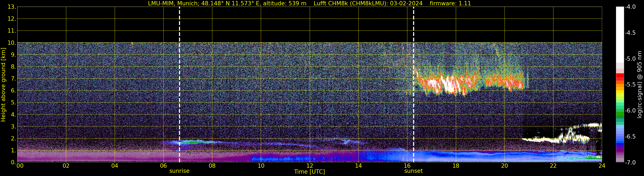The height and width of the screenshot is (176, 644).
Task: Click the 'sunrise' label below the time axis
Action: click(x=179, y=171)
